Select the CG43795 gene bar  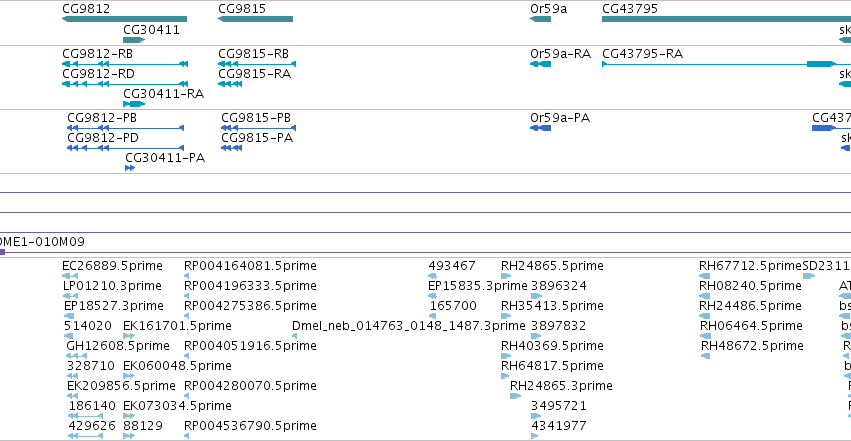[726, 19]
